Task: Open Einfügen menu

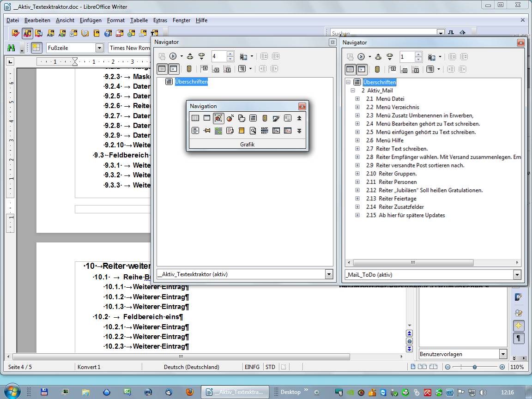Action: pyautogui.click(x=91, y=20)
